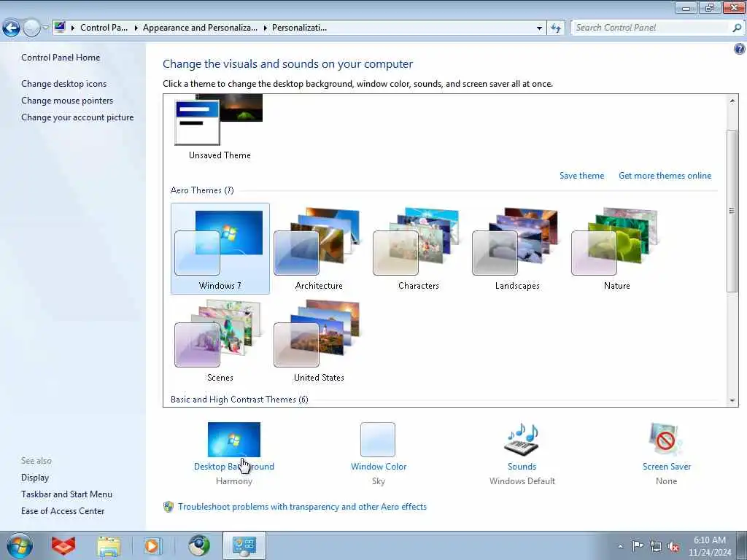Open Display under See also
Image resolution: width=747 pixels, height=560 pixels.
[35, 478]
